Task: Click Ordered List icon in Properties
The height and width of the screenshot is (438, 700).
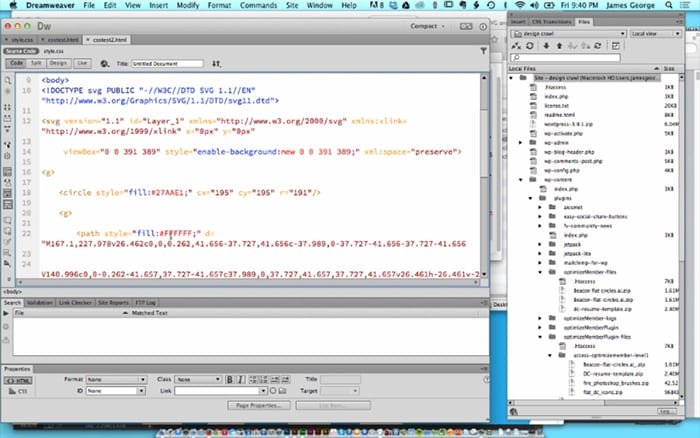Action: pos(264,380)
